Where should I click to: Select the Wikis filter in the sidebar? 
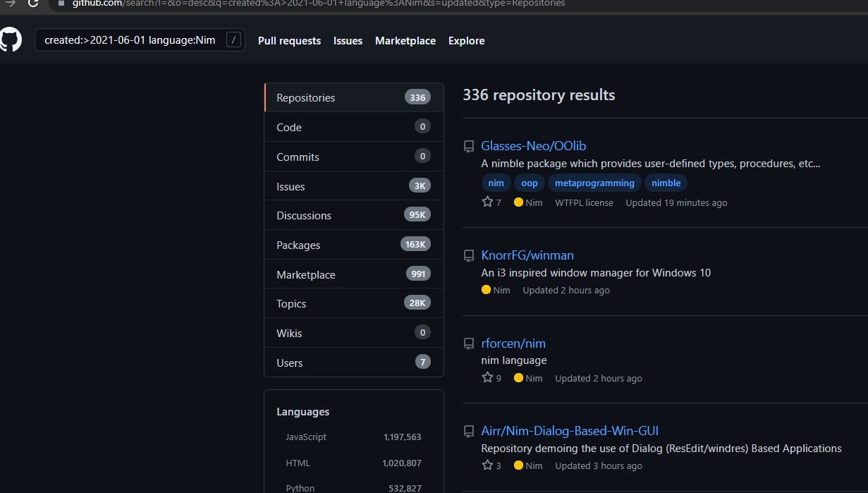(354, 333)
